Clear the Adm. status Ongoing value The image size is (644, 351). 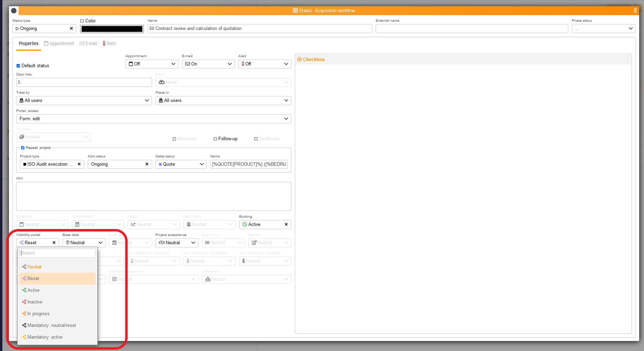(147, 164)
